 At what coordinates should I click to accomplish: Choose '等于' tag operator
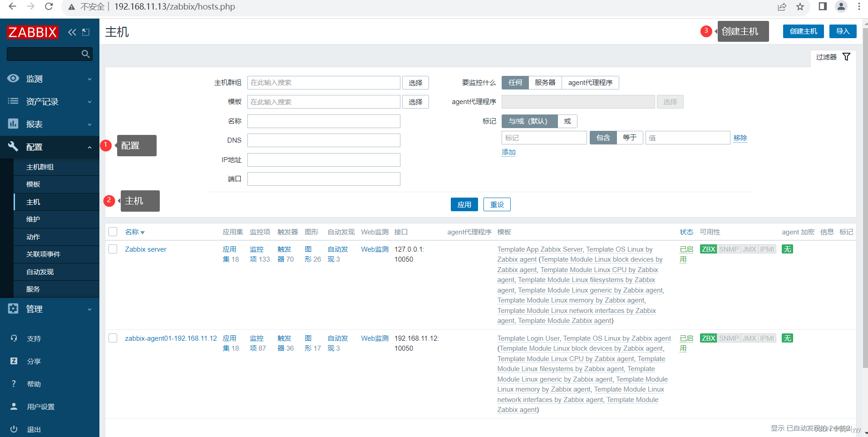point(630,138)
